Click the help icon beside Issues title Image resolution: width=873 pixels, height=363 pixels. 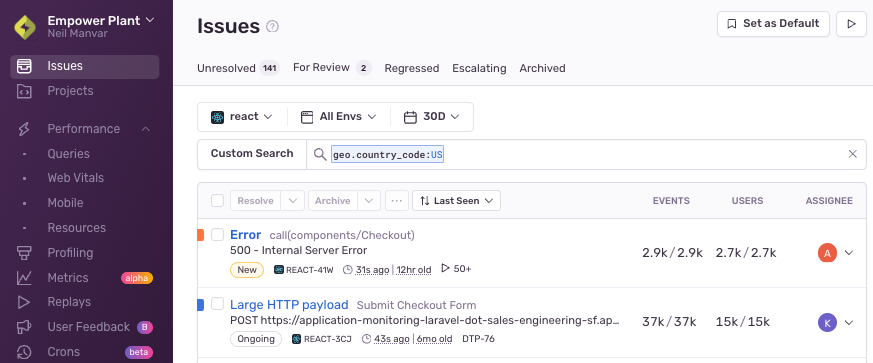[x=272, y=26]
